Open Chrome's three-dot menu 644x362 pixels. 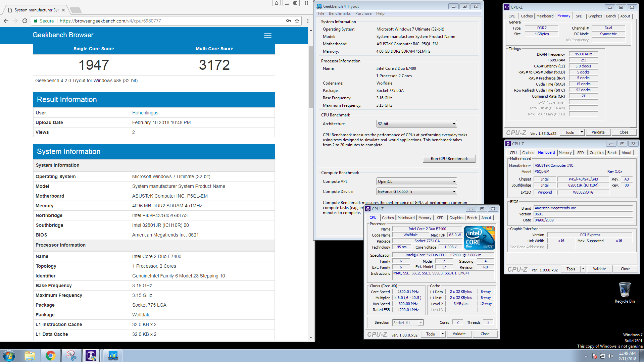point(308,21)
